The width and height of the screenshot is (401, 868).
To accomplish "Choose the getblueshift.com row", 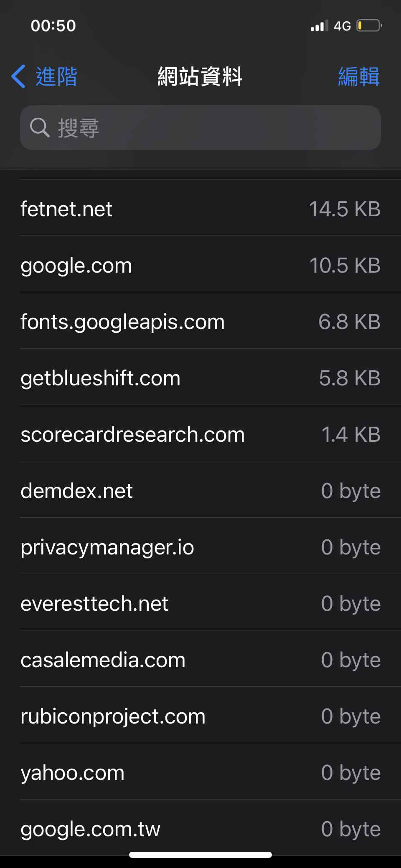I will (200, 377).
